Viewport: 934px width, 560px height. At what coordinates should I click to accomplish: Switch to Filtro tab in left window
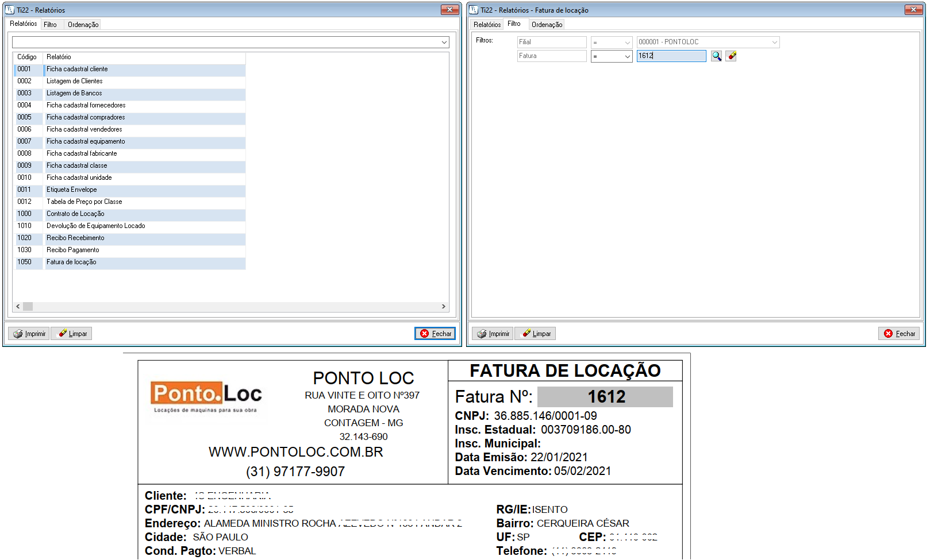tap(51, 25)
